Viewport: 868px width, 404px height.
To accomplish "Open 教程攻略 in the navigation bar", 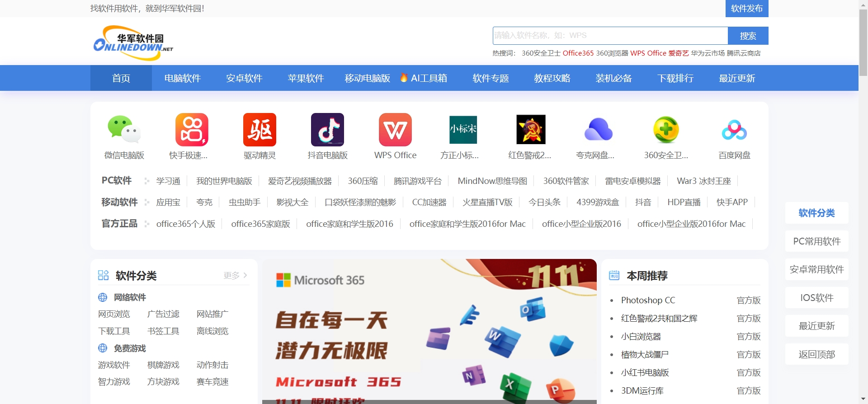I will [552, 78].
